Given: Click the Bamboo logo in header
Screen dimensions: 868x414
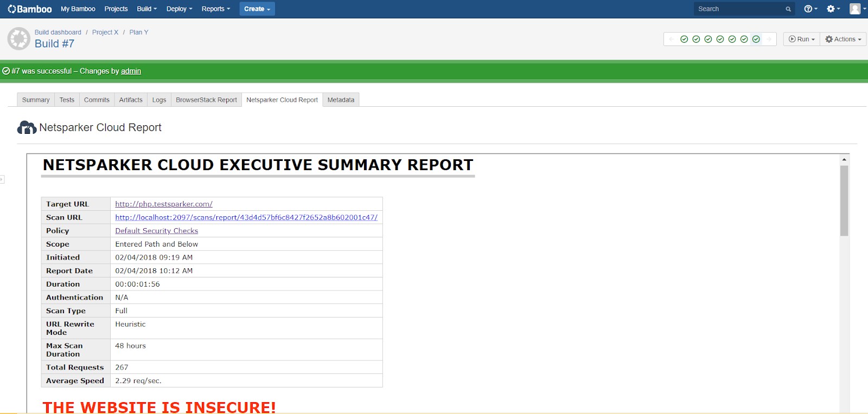Looking at the screenshot, I should [30, 9].
